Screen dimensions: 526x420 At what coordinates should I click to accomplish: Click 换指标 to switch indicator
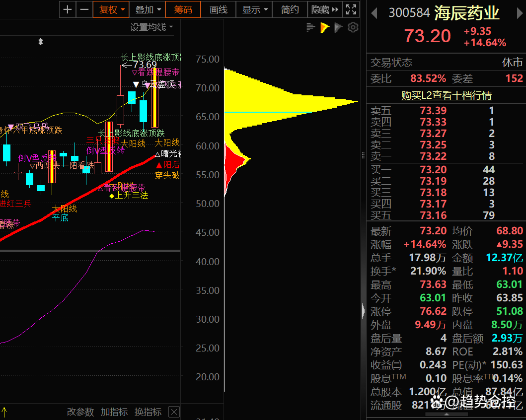click(148, 412)
